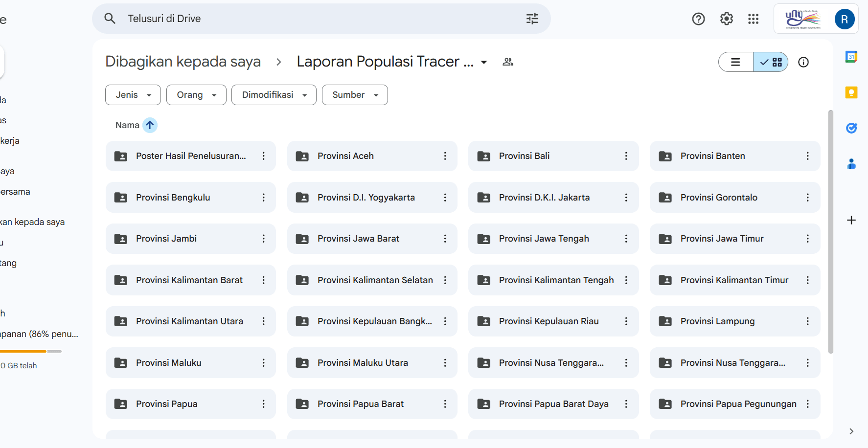868x448 pixels.
Task: Open more actions for Provinsi Aceh
Action: point(445,156)
